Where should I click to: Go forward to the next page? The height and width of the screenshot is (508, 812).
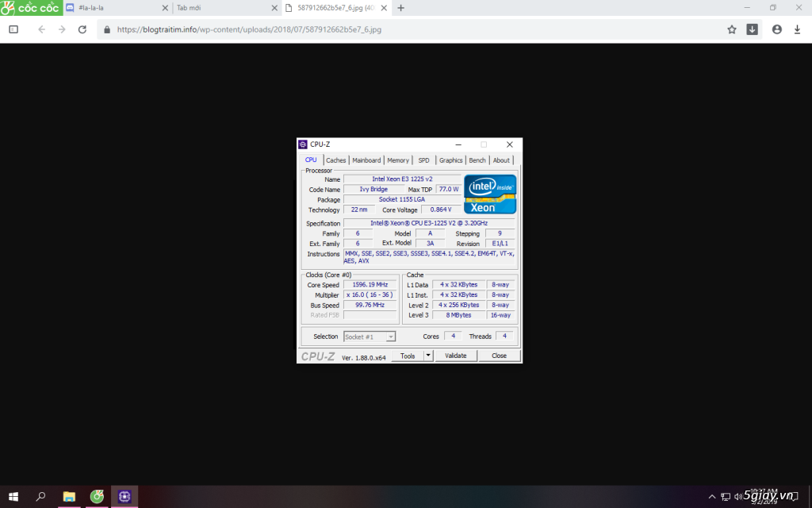point(62,29)
